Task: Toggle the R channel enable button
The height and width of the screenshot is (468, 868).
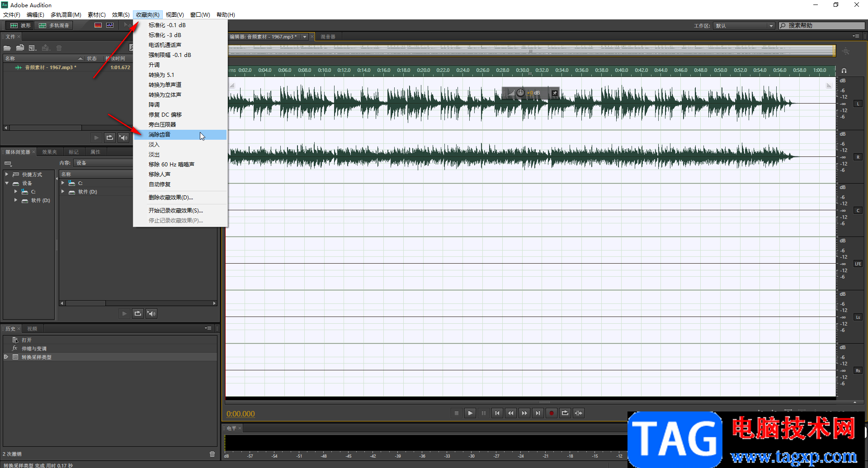Action: pos(858,157)
